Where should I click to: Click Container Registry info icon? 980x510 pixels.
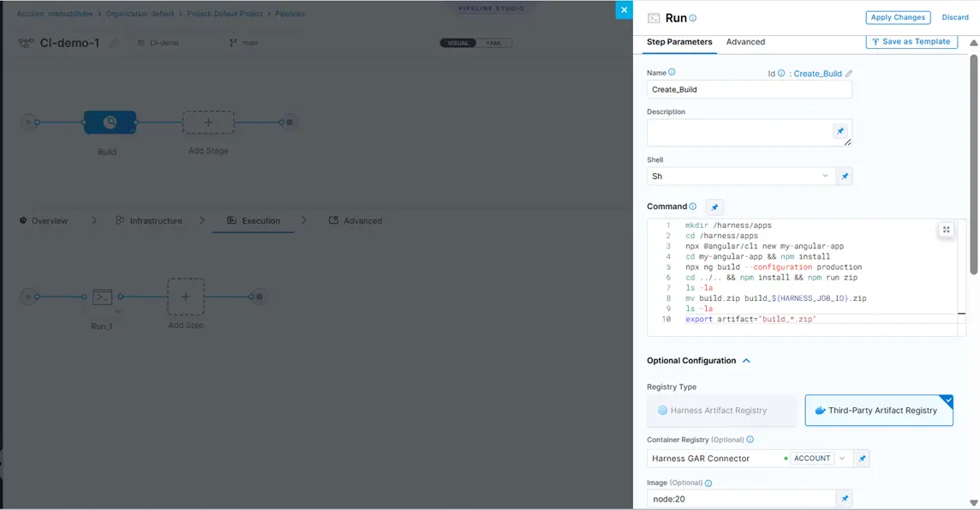(750, 440)
